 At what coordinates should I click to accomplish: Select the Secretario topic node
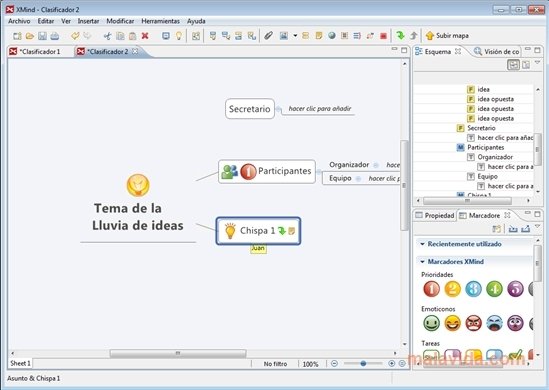click(250, 109)
